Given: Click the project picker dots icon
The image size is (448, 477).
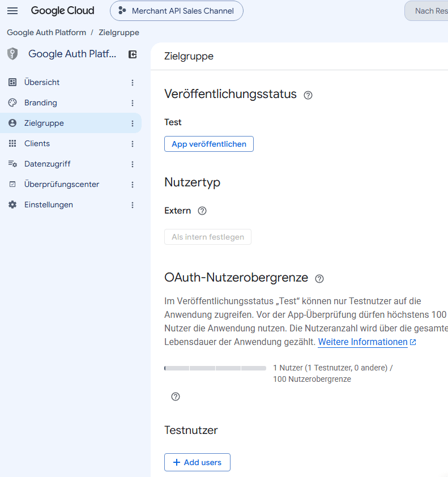Looking at the screenshot, I should point(122,11).
